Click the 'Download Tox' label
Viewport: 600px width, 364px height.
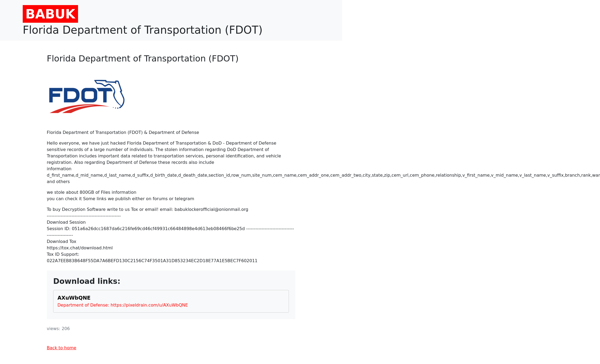(61, 242)
